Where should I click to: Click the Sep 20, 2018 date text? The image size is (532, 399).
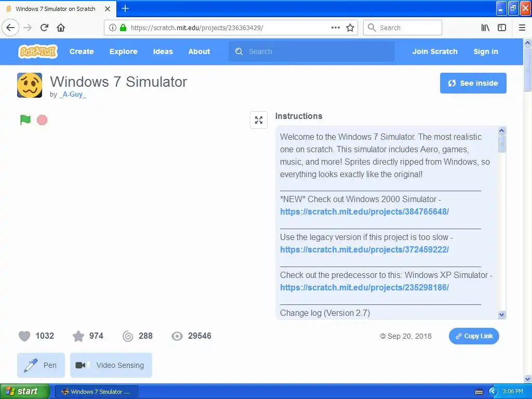coord(409,336)
